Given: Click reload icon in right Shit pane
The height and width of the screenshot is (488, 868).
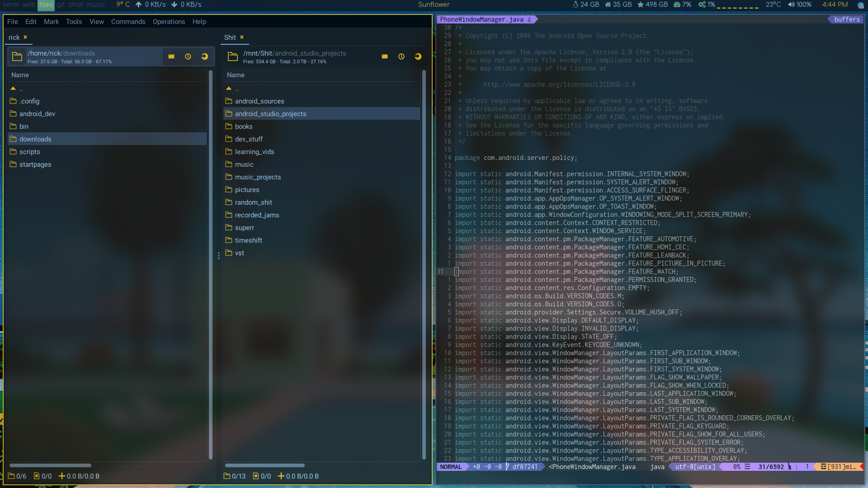Looking at the screenshot, I should [418, 56].
